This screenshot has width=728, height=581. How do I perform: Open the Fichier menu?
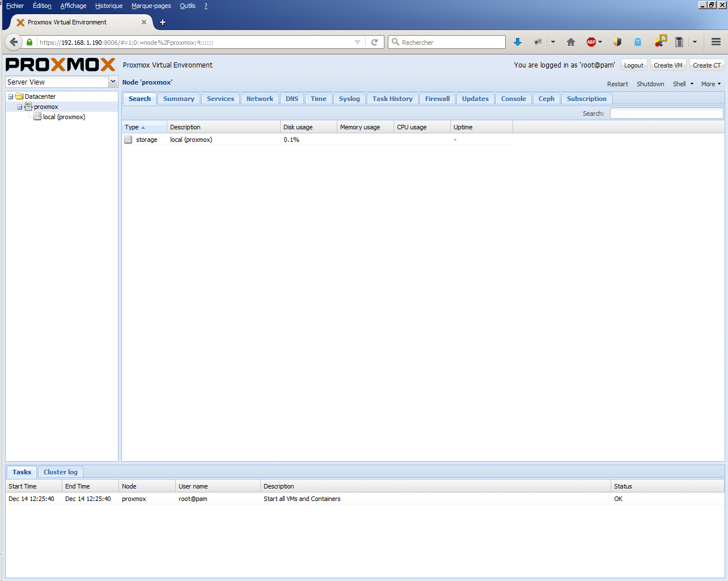pos(15,6)
